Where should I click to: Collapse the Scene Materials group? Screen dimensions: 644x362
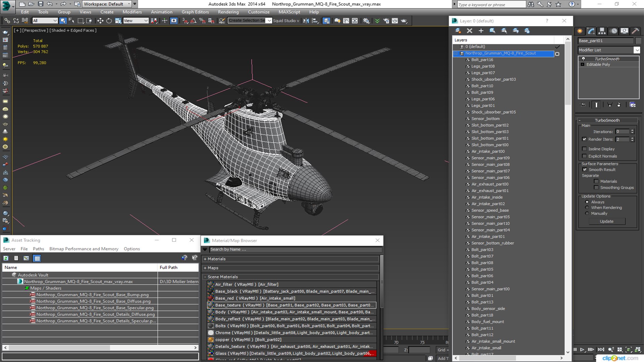point(205,277)
